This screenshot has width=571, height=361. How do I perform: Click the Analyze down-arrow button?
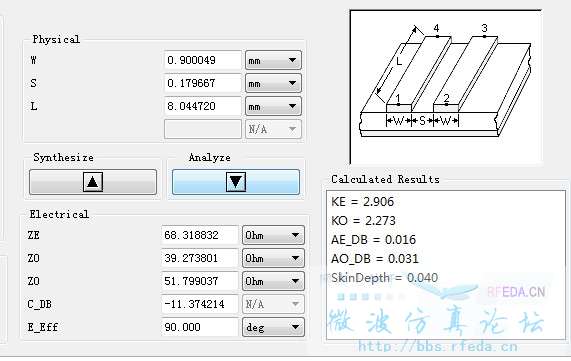tap(236, 182)
